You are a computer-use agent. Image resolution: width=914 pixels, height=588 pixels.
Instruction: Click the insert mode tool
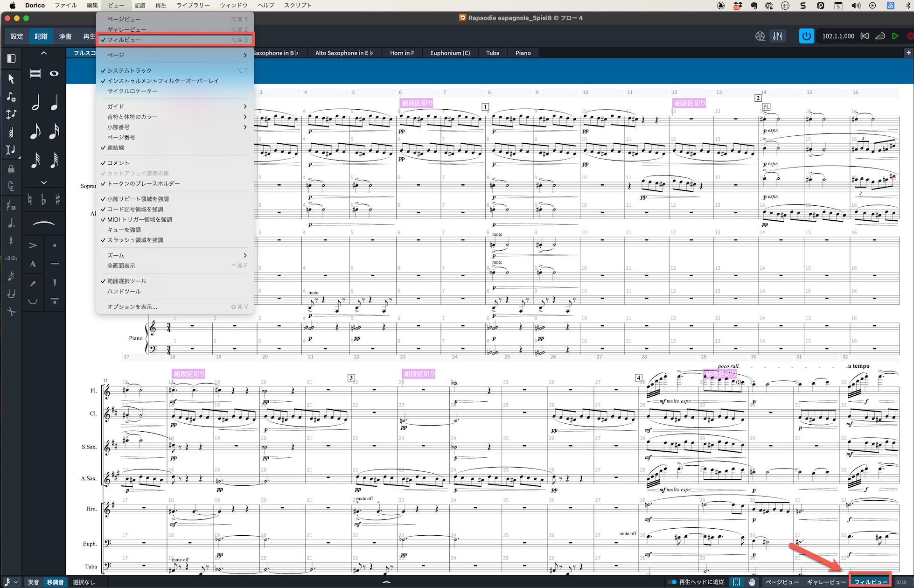11,150
